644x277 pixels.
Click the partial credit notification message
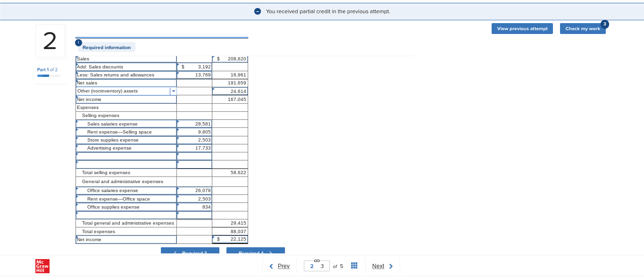click(x=328, y=11)
